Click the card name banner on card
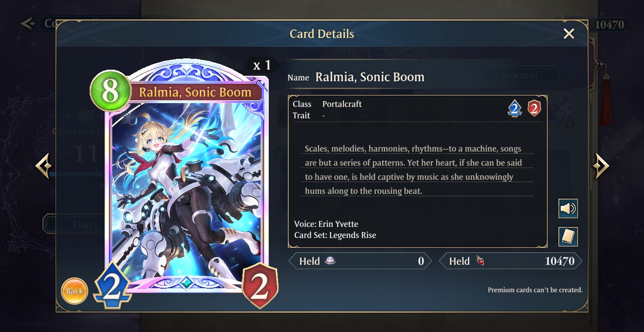Image resolution: width=644 pixels, height=332 pixels. tap(195, 92)
